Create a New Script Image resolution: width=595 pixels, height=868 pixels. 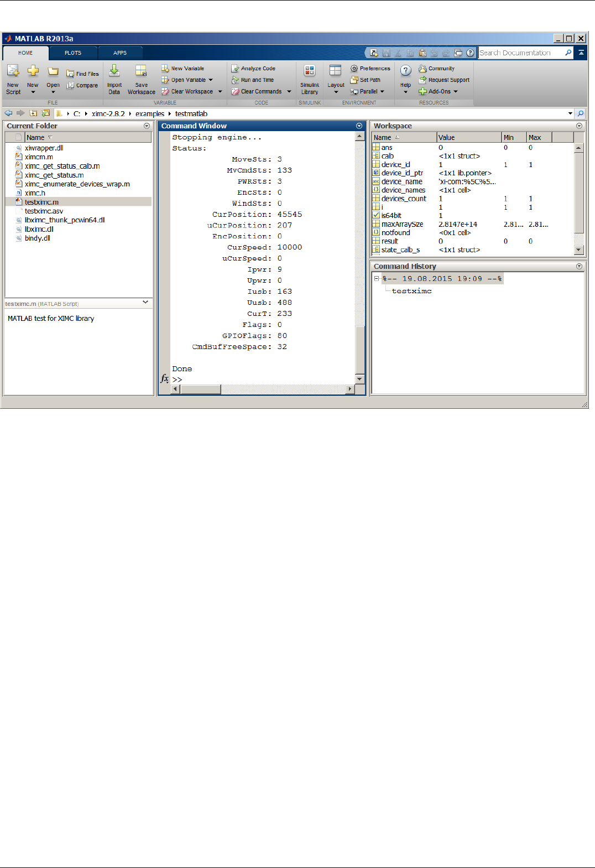coord(13,79)
